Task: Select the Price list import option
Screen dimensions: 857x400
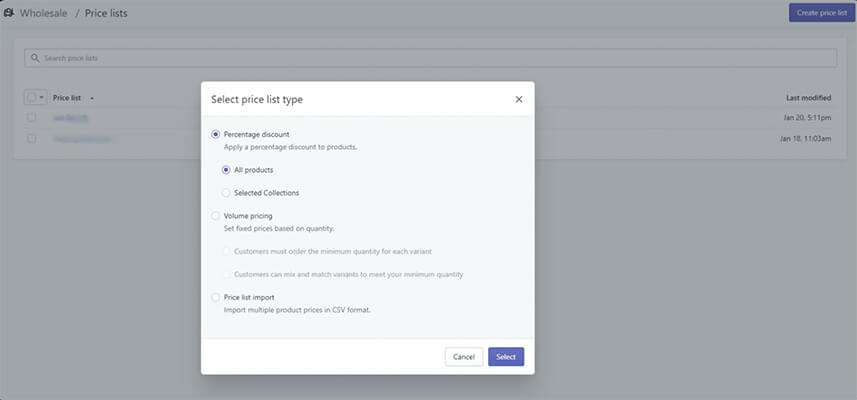Action: (x=216, y=298)
